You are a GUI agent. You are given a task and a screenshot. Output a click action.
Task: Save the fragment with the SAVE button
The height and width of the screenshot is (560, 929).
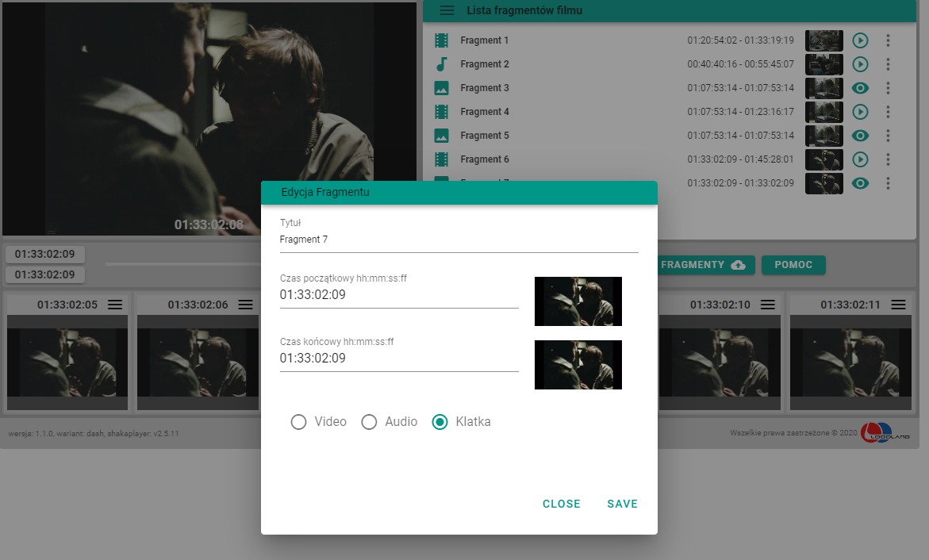pyautogui.click(x=622, y=504)
